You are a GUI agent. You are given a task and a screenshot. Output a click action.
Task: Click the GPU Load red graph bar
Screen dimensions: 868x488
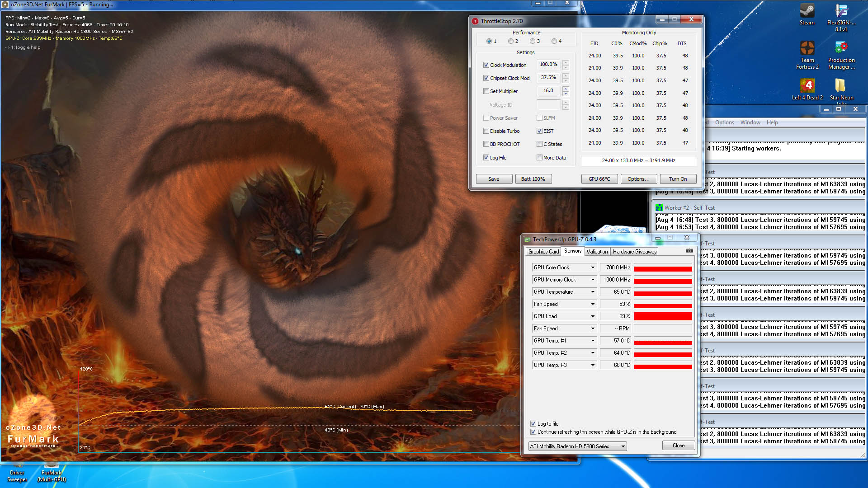[663, 316]
